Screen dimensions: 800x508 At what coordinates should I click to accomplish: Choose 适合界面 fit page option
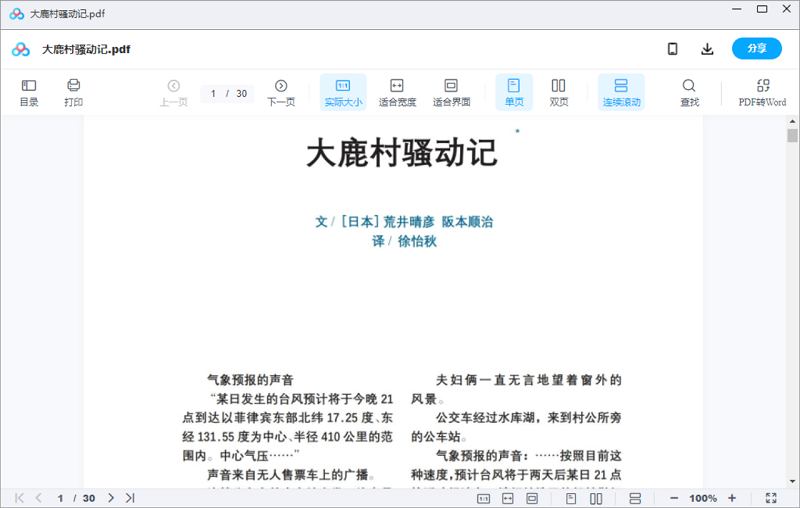coord(451,92)
